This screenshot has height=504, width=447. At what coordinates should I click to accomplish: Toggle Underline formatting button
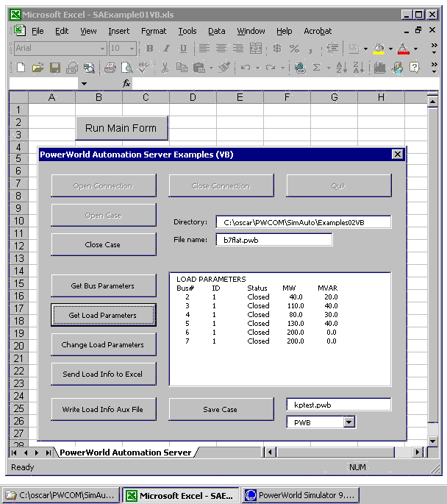click(x=183, y=49)
